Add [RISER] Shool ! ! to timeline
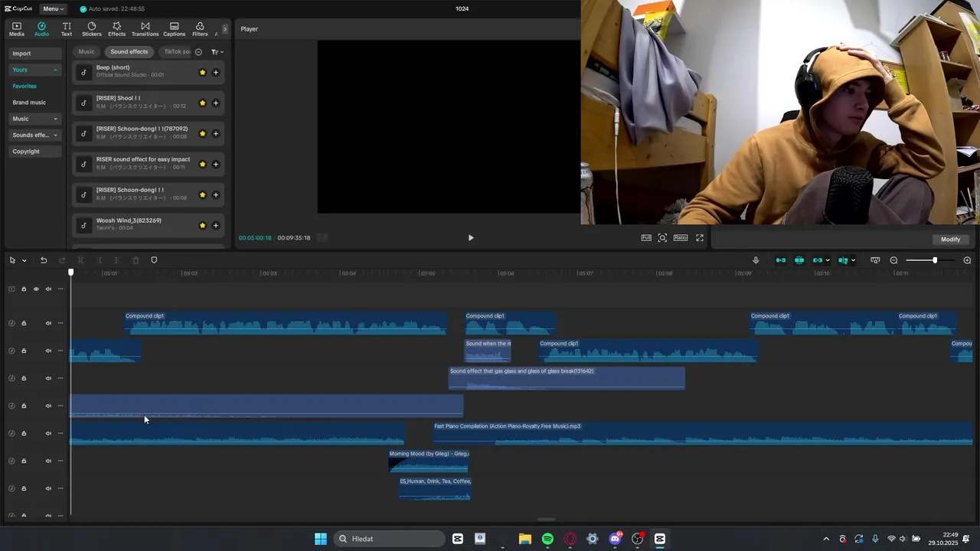 215,103
